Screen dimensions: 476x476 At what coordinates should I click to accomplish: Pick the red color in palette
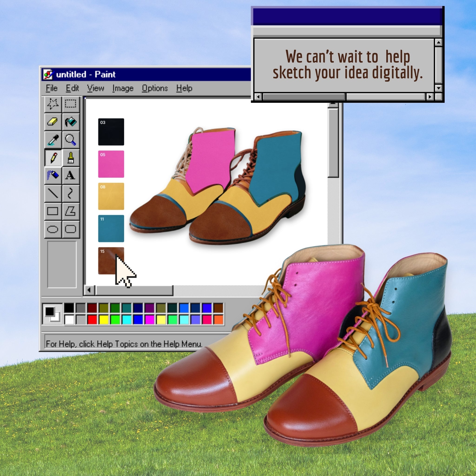click(x=92, y=320)
